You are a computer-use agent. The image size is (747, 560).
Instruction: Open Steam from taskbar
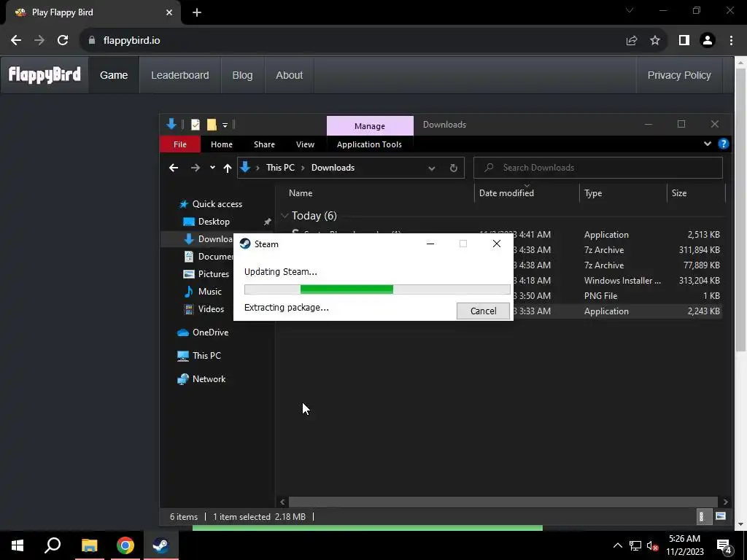(161, 545)
